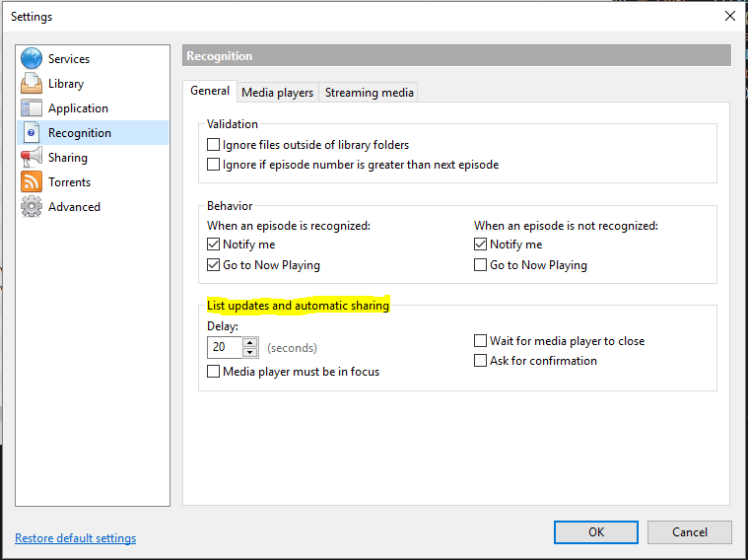This screenshot has width=748, height=560.
Task: Click the 'Delay:' label
Action: 223,326
